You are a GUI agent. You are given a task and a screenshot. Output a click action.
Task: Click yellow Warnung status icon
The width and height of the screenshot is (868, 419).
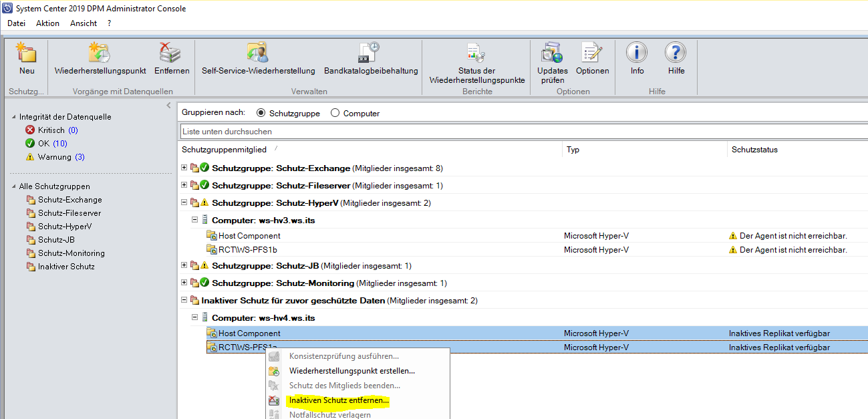tap(30, 157)
